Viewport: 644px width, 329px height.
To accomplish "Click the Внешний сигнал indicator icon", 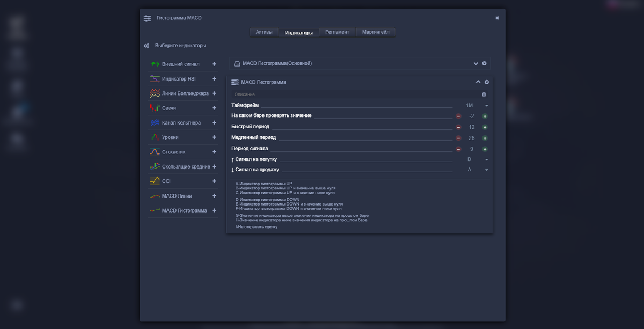I will click(x=155, y=64).
